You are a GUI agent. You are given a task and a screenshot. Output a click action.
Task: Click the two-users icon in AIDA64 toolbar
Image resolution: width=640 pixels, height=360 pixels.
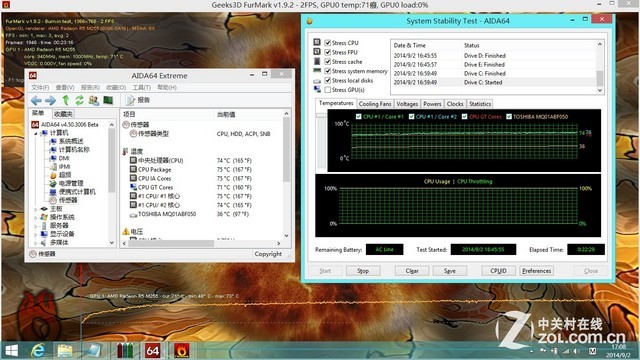[x=93, y=100]
